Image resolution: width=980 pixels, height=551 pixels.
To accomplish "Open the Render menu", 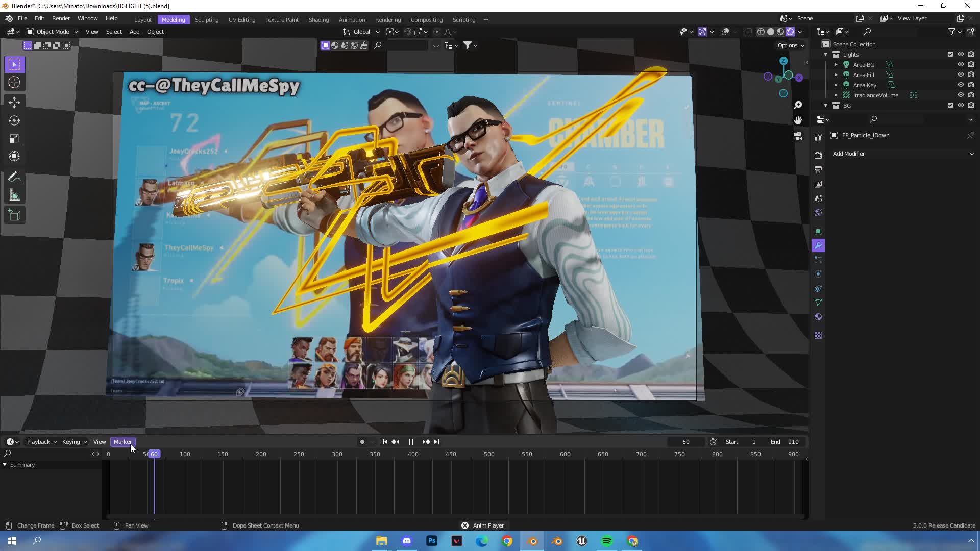I will click(x=61, y=18).
